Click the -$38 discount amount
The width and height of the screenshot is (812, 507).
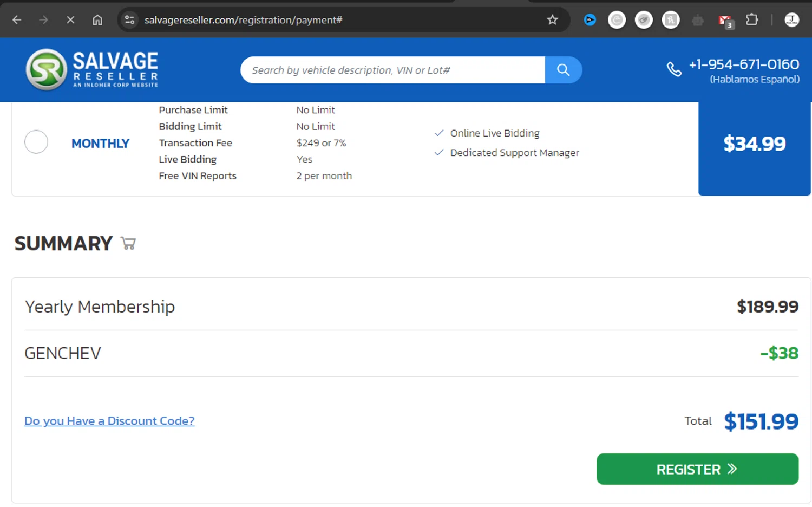(779, 353)
